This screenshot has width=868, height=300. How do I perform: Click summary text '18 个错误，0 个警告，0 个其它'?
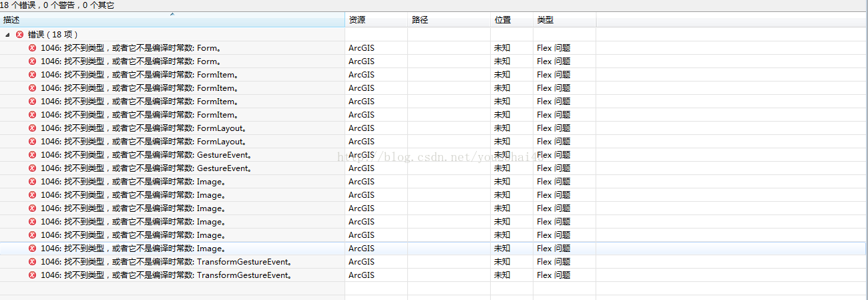coord(57,5)
